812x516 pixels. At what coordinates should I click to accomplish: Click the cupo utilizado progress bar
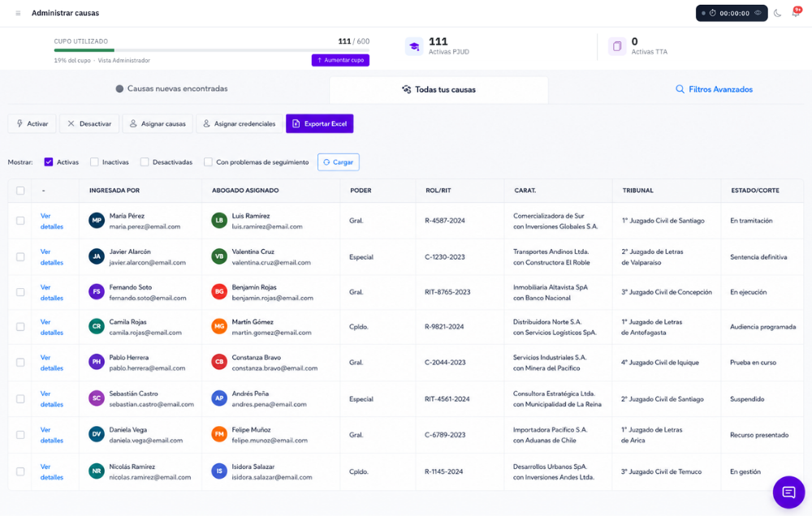click(212, 50)
